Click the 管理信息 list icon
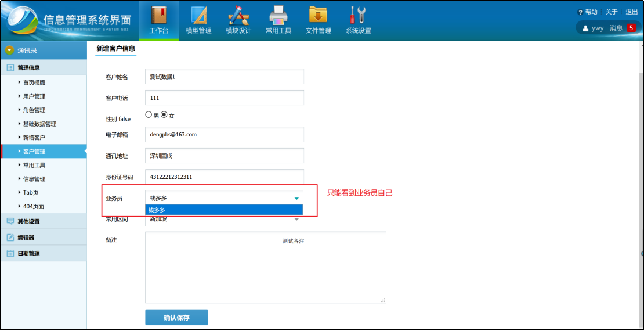 pyautogui.click(x=10, y=67)
